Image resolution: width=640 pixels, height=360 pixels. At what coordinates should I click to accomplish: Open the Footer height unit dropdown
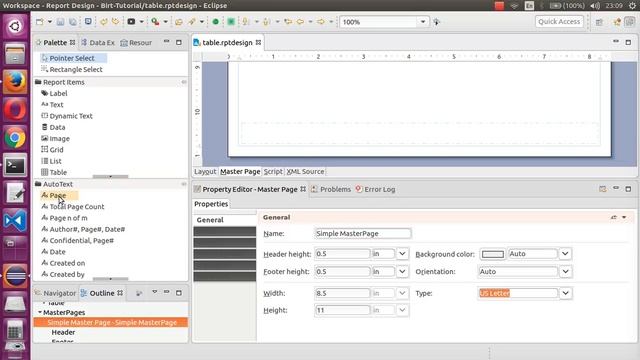pos(402,272)
